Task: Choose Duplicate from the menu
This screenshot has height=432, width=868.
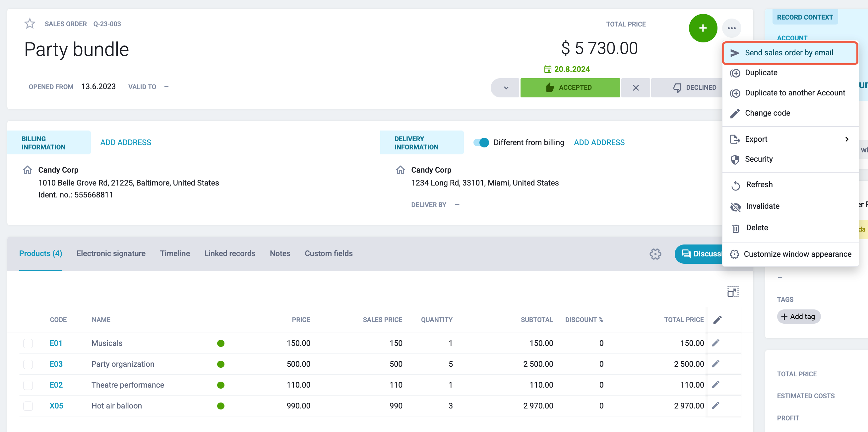Action: click(x=790, y=73)
